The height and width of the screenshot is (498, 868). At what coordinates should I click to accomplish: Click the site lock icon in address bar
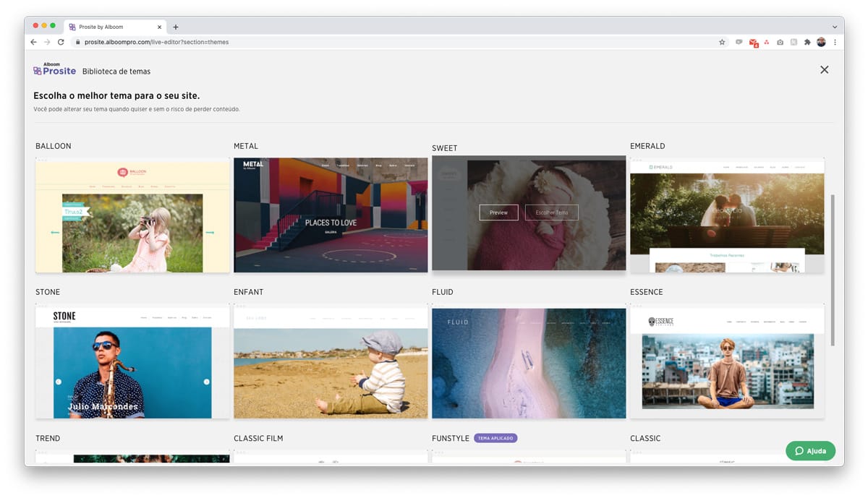(x=78, y=43)
